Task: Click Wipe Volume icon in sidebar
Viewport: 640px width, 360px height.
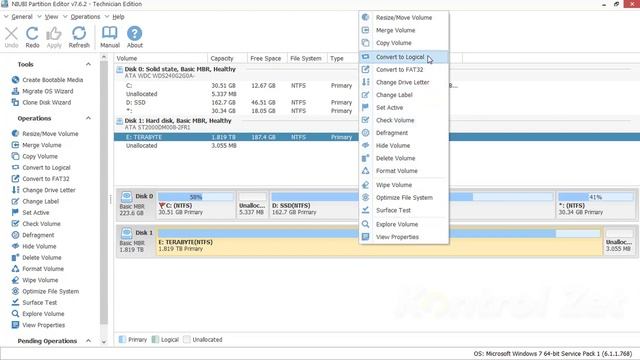Action: pyautogui.click(x=16, y=280)
